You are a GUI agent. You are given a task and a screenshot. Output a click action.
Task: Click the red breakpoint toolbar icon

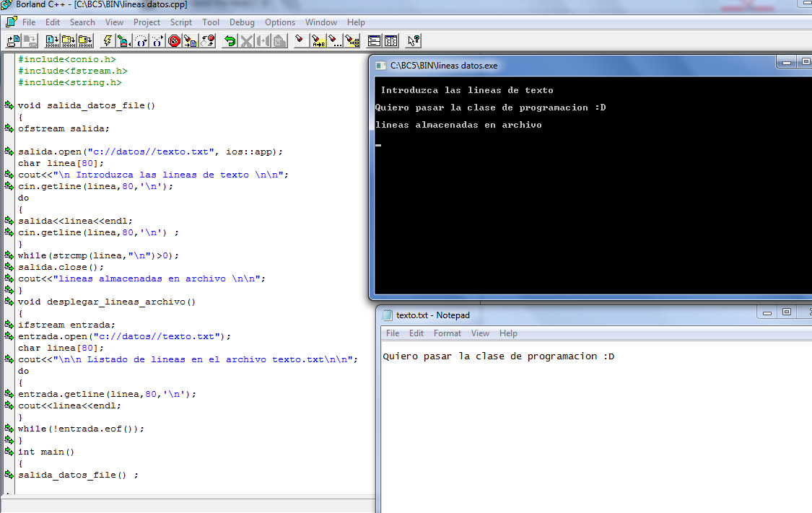coord(173,40)
